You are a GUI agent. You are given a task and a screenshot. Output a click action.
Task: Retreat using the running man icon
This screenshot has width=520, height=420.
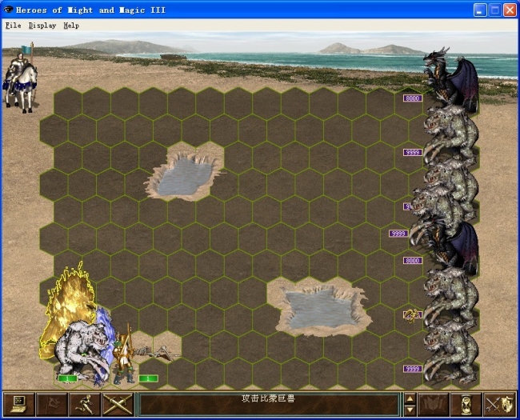(x=85, y=404)
